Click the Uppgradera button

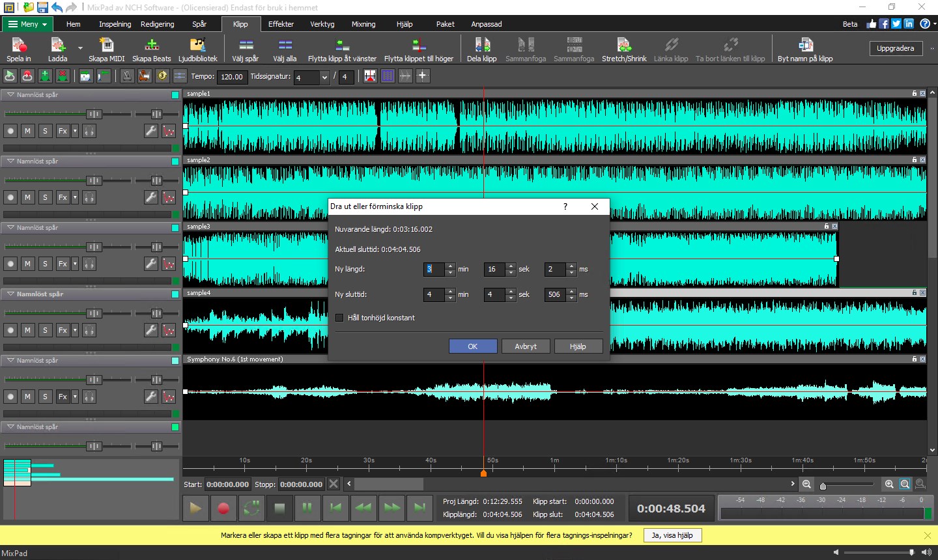(x=895, y=48)
